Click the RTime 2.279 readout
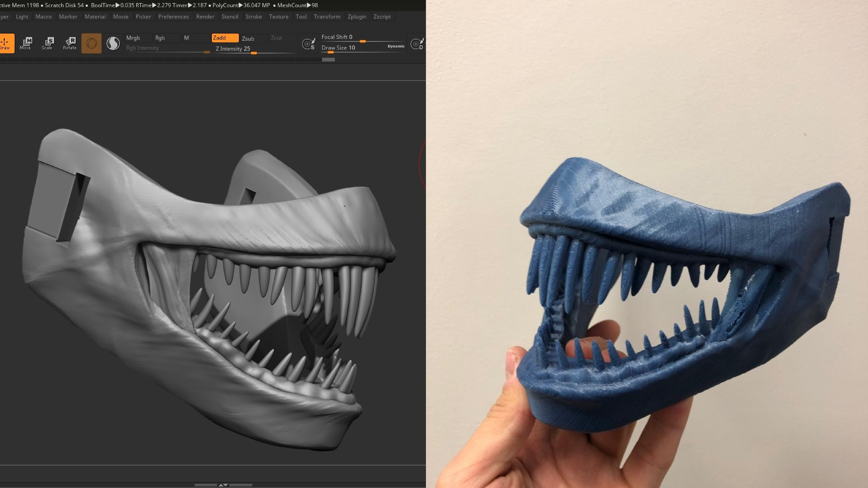The width and height of the screenshot is (868, 488). coord(153,5)
